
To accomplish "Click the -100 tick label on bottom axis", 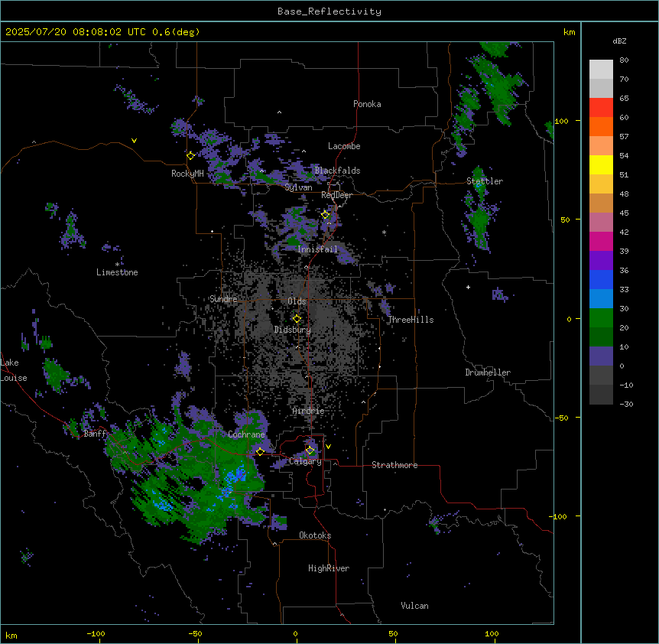I will (96, 633).
